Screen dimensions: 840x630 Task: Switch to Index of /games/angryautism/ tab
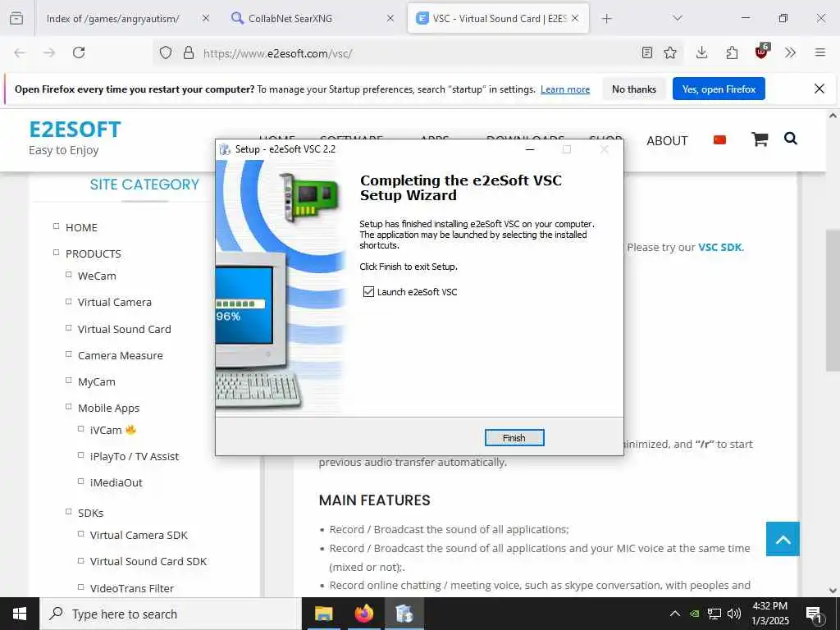coord(113,18)
